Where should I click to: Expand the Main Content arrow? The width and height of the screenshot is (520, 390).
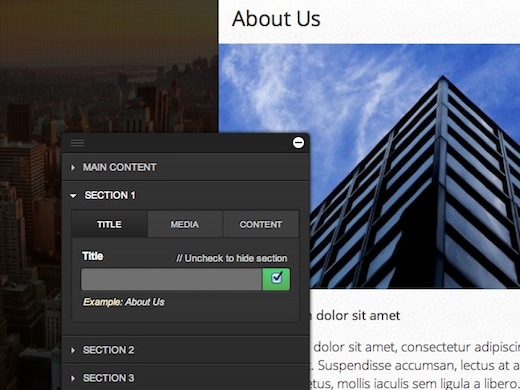point(73,167)
